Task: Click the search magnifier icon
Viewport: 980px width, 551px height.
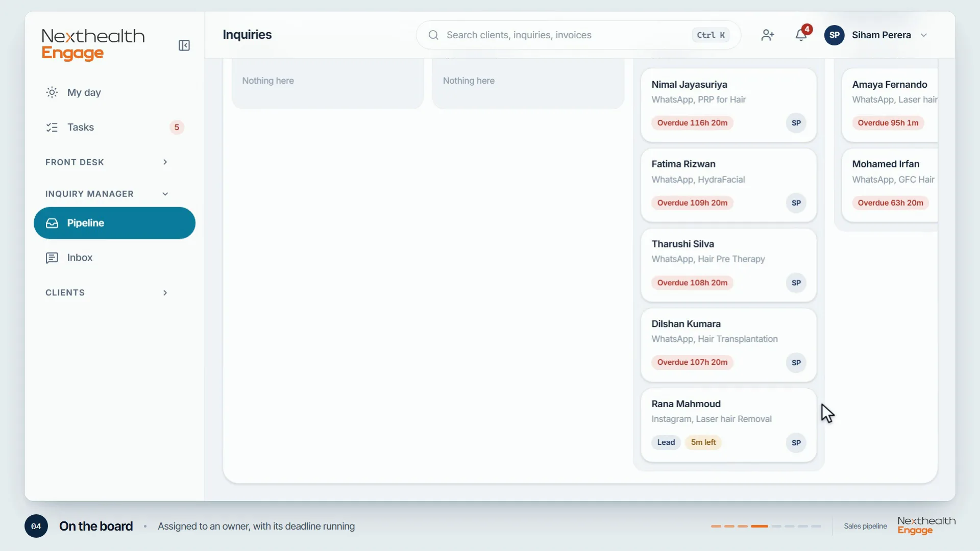Action: tap(433, 35)
